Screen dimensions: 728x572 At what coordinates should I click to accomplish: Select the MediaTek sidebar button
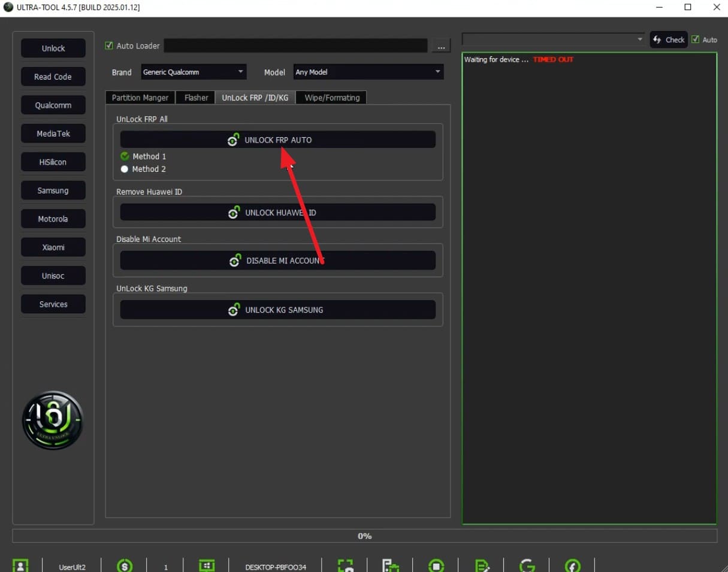coord(53,134)
